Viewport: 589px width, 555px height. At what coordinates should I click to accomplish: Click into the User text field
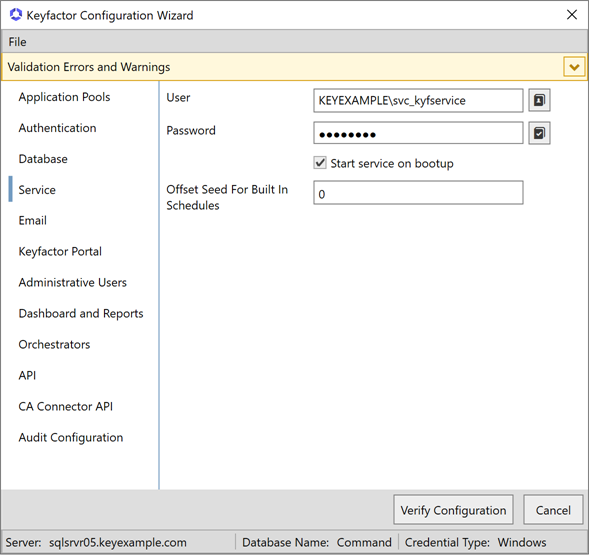[418, 100]
